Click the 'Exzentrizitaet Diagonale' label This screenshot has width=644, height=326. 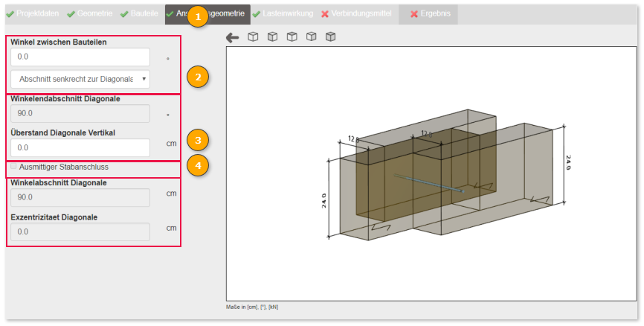tap(54, 217)
